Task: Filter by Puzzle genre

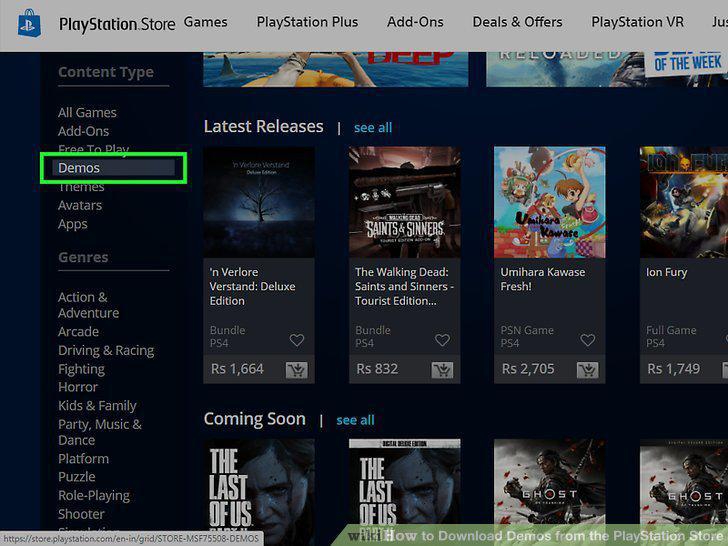Action: (77, 477)
